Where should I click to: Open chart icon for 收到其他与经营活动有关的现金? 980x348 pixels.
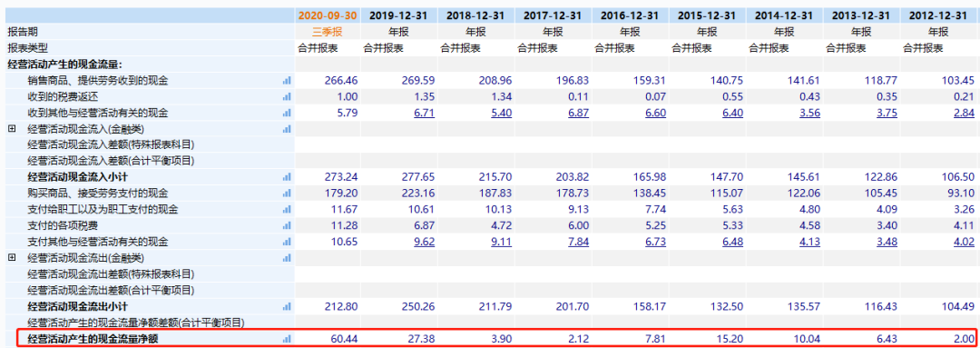pyautogui.click(x=287, y=113)
